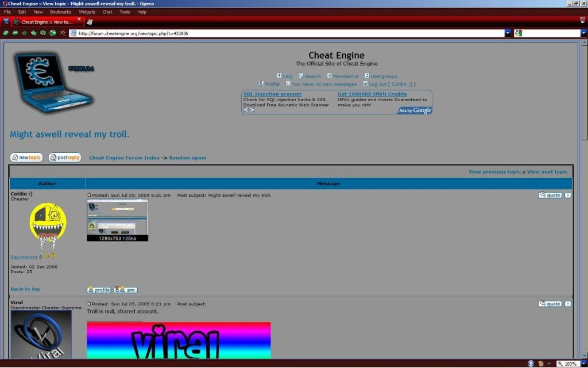Click the post reply button
The height and width of the screenshot is (368, 588).
pyautogui.click(x=65, y=158)
